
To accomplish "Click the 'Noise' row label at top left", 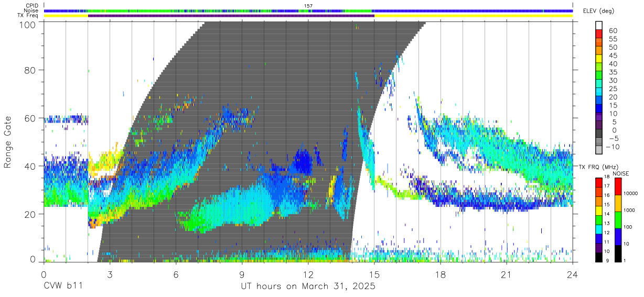I will (x=31, y=10).
